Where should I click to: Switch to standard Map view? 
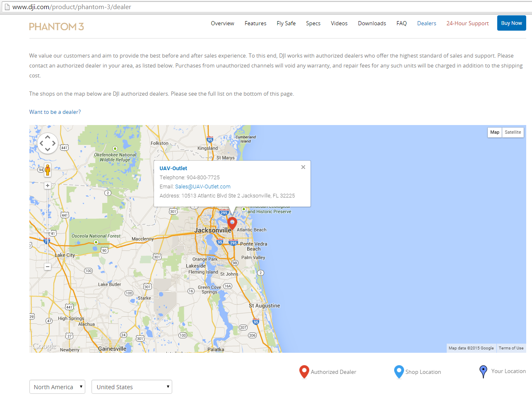[495, 132]
